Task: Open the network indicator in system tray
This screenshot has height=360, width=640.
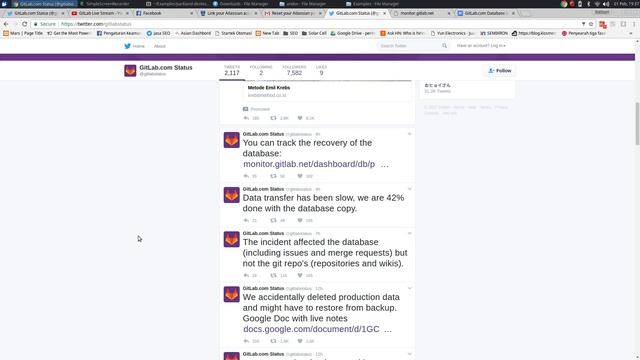Action: coord(597,4)
